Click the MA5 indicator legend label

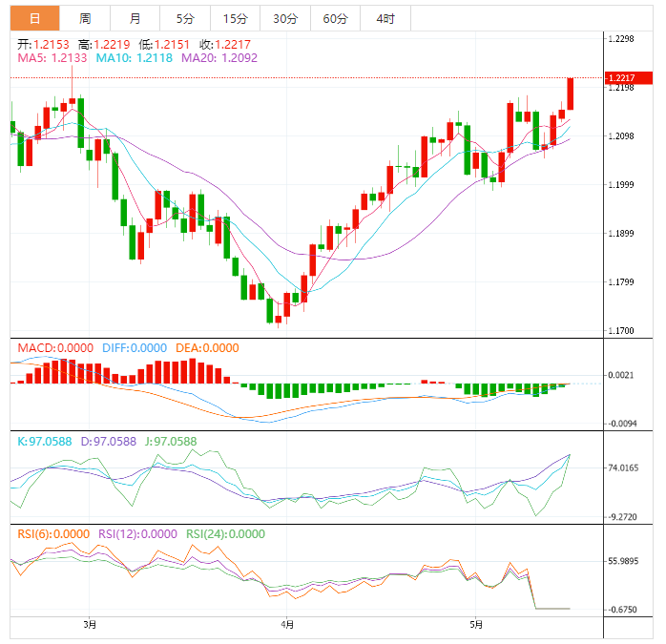coord(52,58)
